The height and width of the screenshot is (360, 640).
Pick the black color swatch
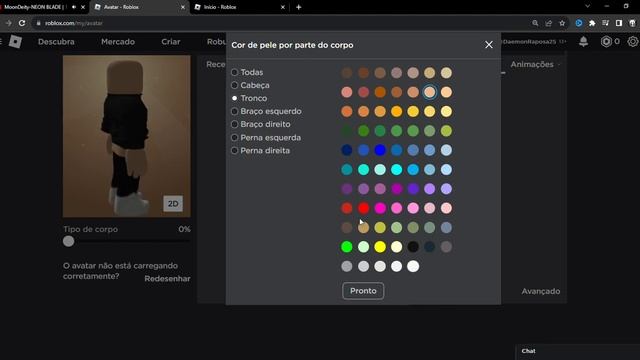click(x=413, y=247)
